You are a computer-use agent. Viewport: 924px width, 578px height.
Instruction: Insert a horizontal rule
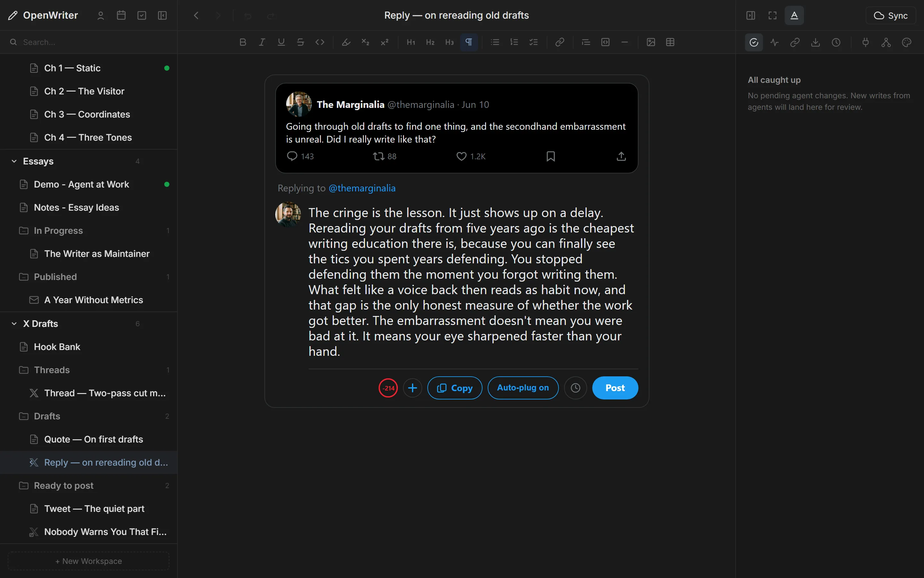(x=625, y=42)
